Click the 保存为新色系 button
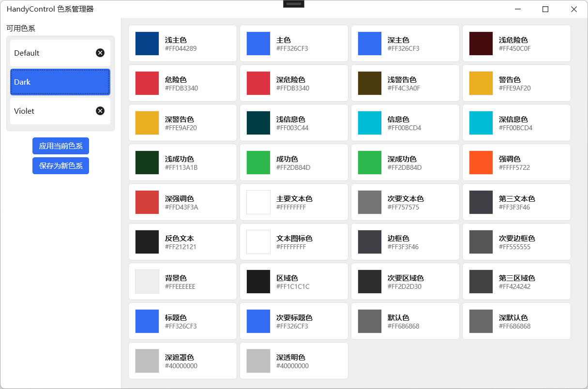 coord(60,165)
